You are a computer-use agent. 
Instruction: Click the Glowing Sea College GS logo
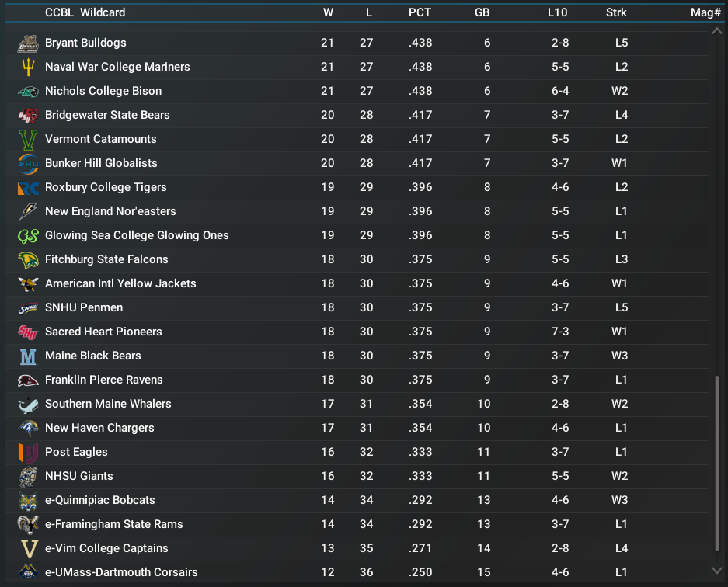click(x=28, y=236)
